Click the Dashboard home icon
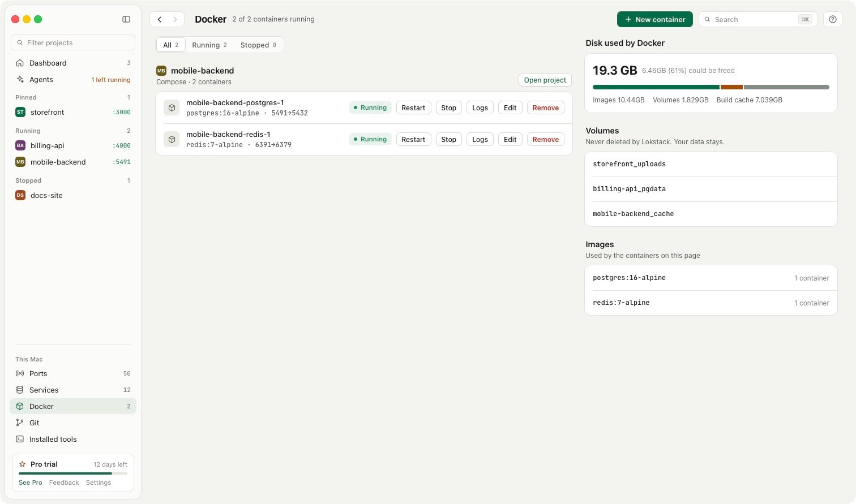Screen dimensions: 856x504 click(20, 63)
